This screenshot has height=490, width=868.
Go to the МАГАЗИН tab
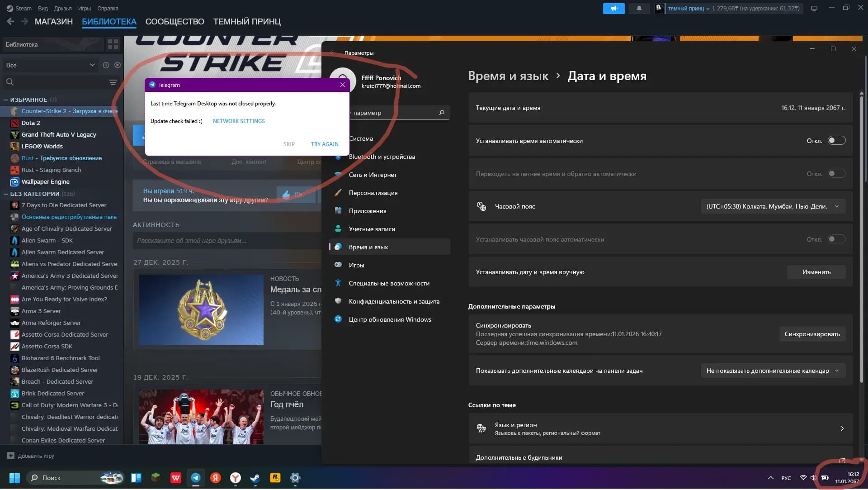54,22
